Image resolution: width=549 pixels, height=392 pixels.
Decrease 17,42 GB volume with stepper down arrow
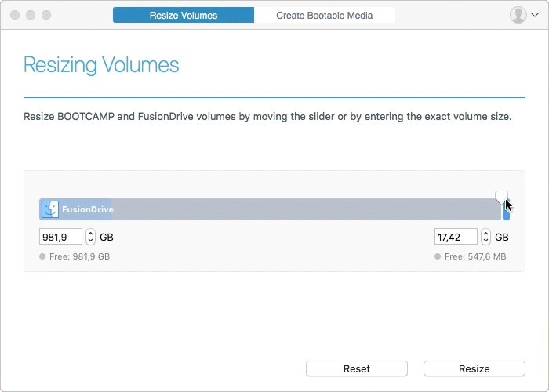tap(485, 241)
